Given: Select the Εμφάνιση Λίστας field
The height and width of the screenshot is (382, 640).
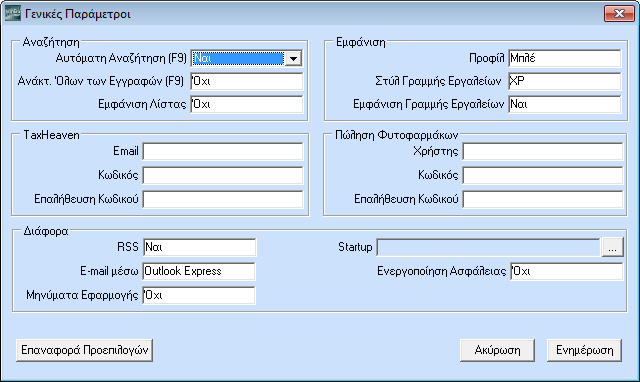Looking at the screenshot, I should [x=247, y=104].
